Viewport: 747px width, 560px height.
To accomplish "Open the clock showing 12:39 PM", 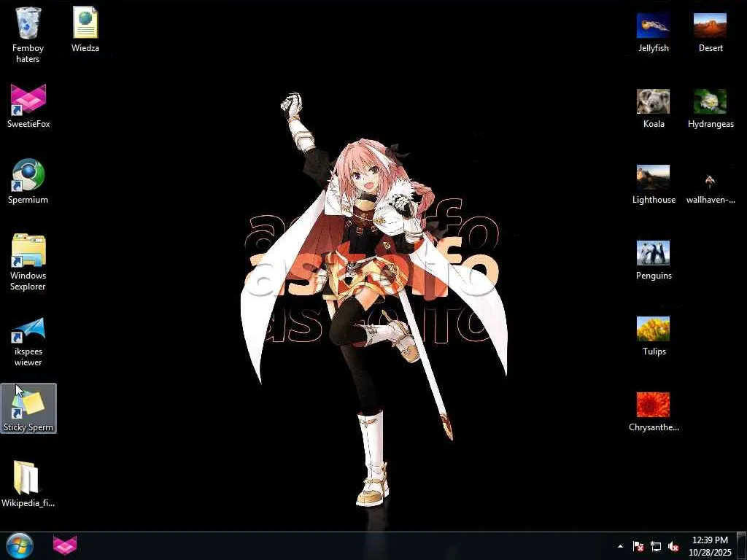I will 710,546.
